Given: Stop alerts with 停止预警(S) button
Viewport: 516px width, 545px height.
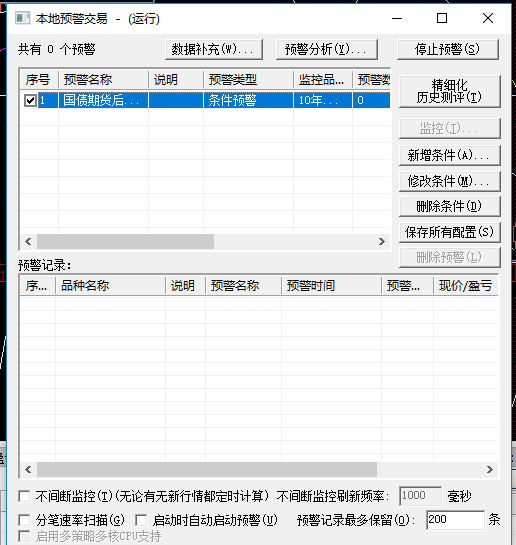Looking at the screenshot, I should pos(448,49).
